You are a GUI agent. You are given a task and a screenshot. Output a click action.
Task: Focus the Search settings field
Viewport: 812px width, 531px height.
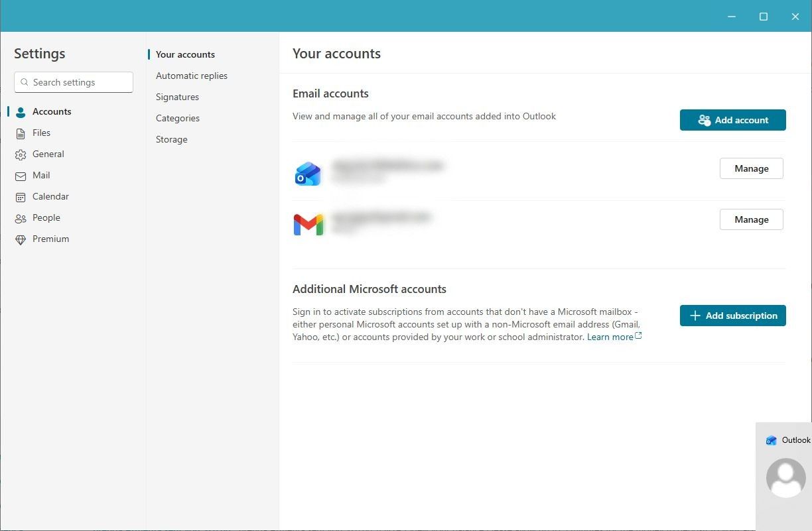point(74,82)
